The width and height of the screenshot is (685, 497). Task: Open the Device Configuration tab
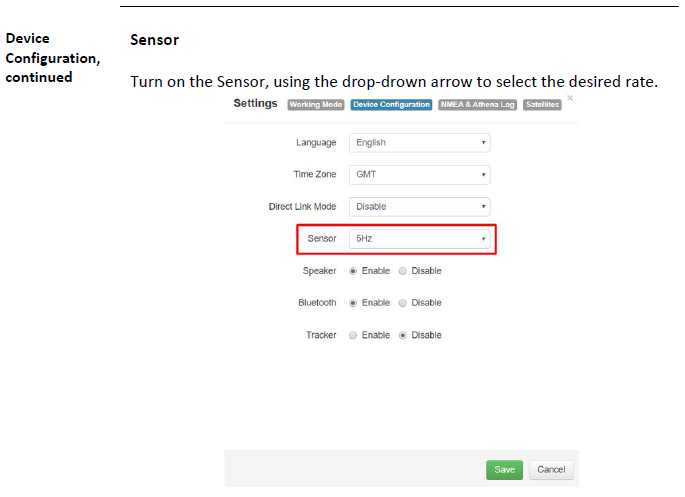pos(391,105)
